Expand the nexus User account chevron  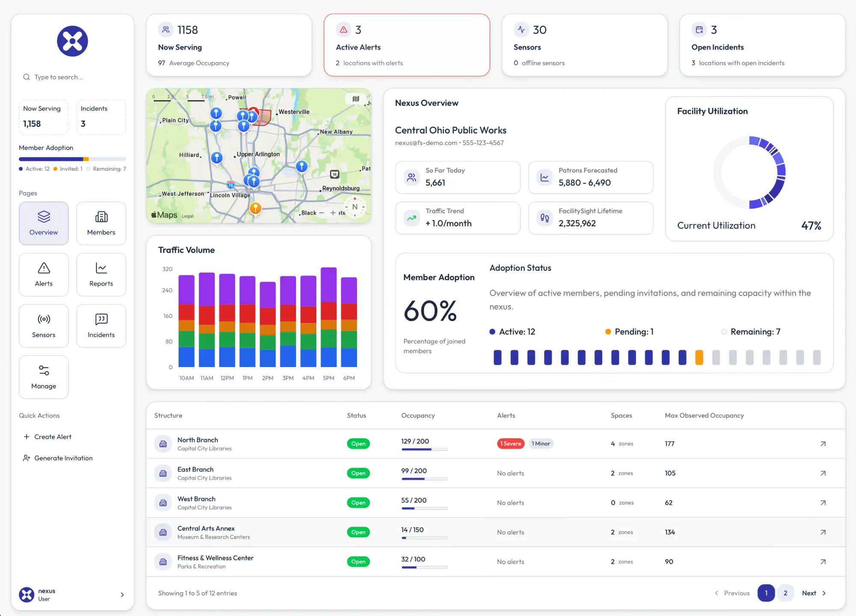pos(122,595)
